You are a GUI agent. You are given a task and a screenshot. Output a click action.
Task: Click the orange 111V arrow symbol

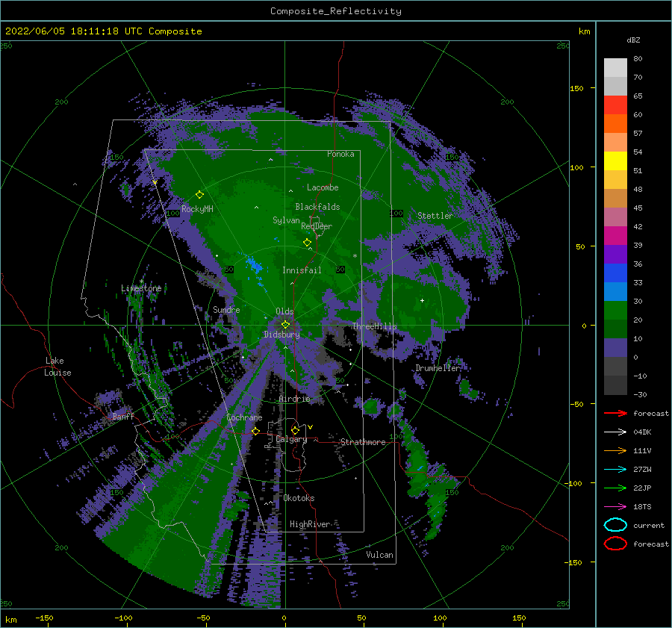615,450
